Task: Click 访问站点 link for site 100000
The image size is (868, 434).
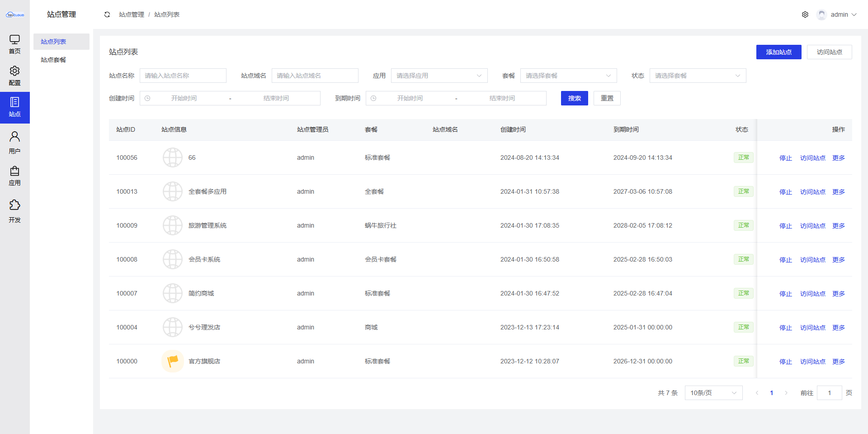Action: click(813, 362)
